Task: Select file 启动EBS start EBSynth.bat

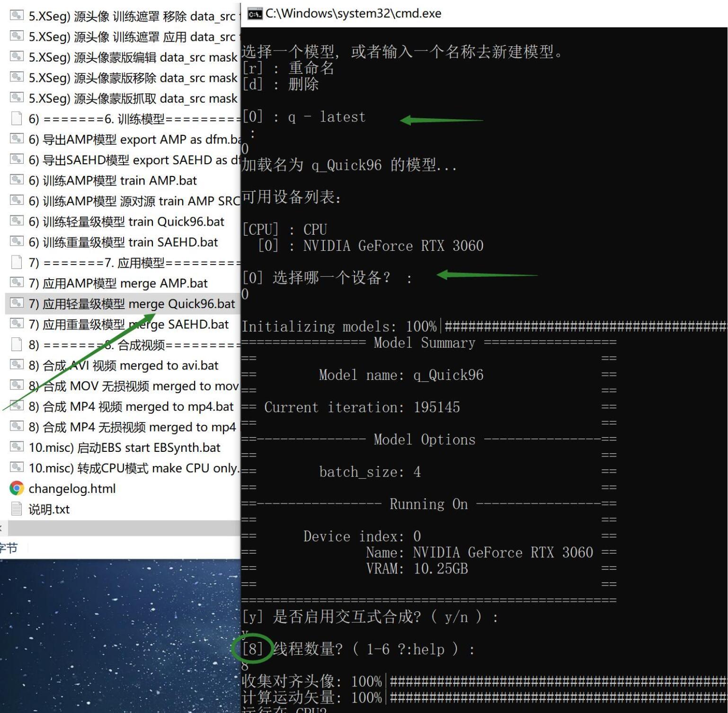Action: point(124,448)
